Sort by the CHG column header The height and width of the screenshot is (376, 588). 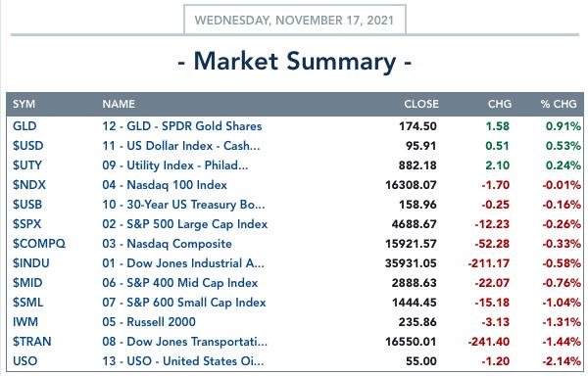pyautogui.click(x=500, y=104)
